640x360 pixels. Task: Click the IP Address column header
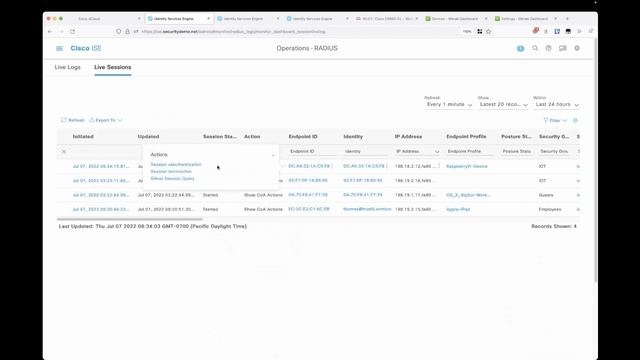[409, 137]
